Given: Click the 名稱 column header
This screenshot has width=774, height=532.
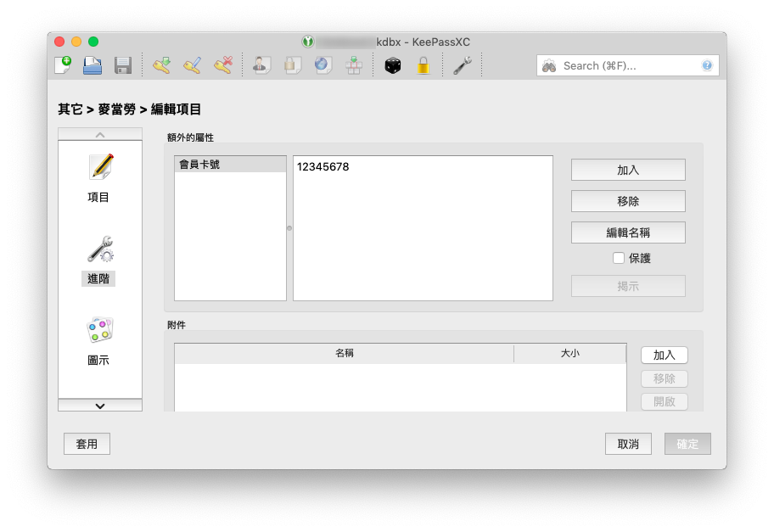Looking at the screenshot, I should [344, 353].
